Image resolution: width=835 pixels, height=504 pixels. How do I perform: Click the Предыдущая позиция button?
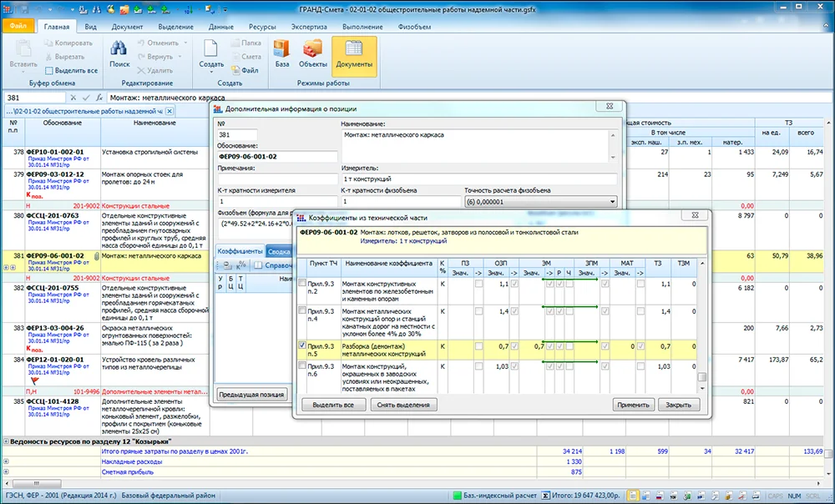click(251, 395)
